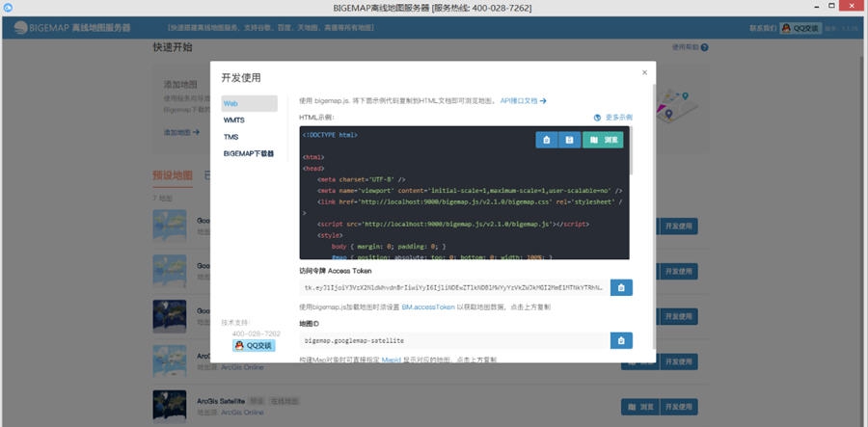
Task: Click 联系我们 in the header
Action: (763, 28)
